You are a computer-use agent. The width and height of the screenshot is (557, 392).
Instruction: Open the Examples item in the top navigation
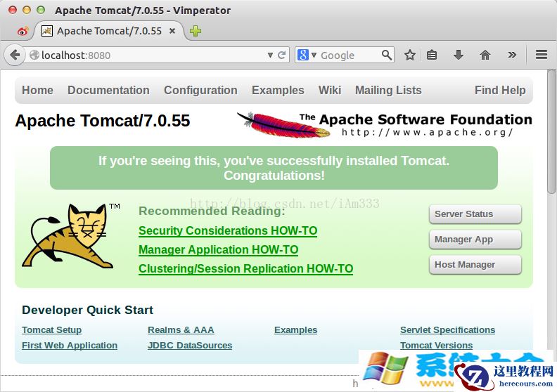click(x=278, y=90)
